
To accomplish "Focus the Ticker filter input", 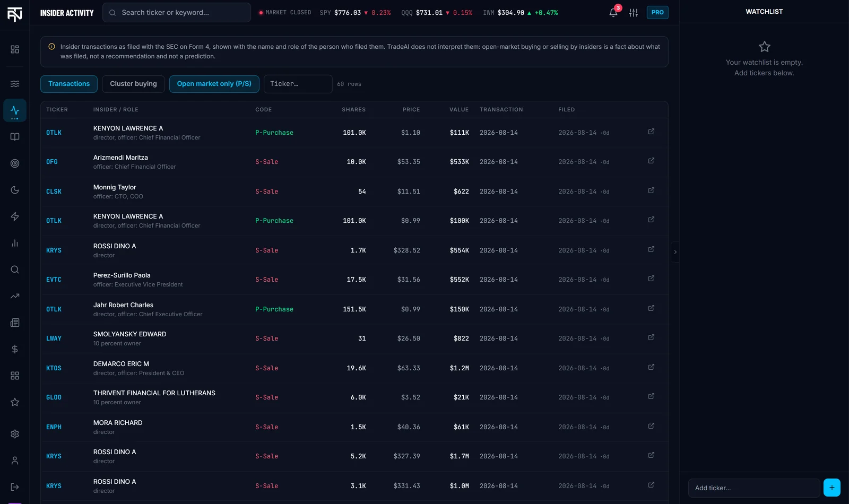I will click(x=298, y=84).
